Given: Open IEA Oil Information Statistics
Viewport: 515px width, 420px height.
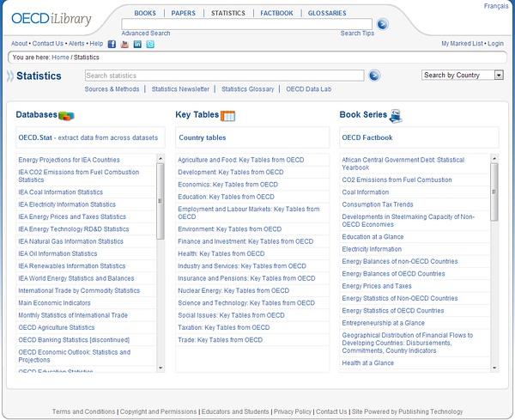Looking at the screenshot, I should click(x=58, y=253).
